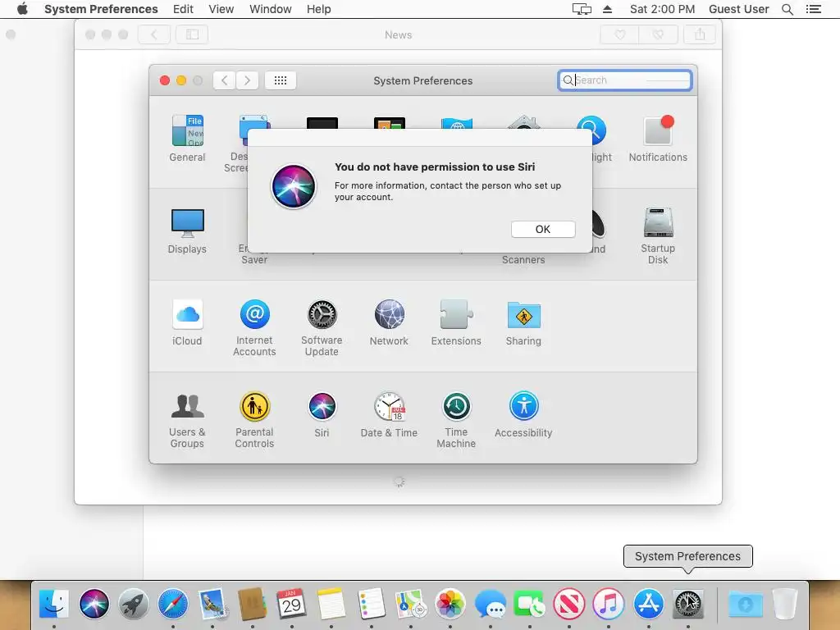Open the View menu

pos(221,9)
